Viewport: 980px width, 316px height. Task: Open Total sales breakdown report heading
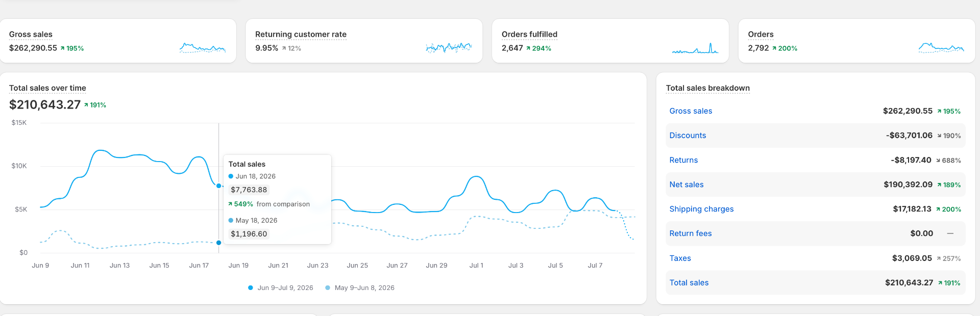pyautogui.click(x=708, y=88)
